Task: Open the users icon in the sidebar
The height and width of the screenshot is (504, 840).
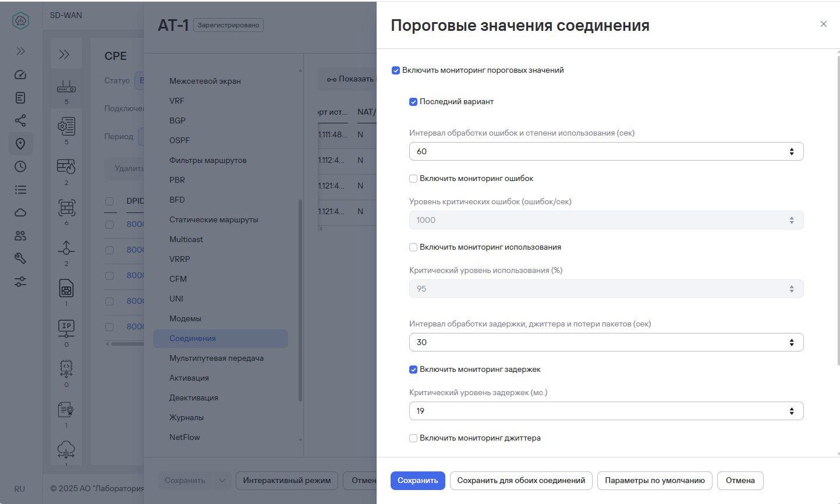Action: pyautogui.click(x=20, y=236)
